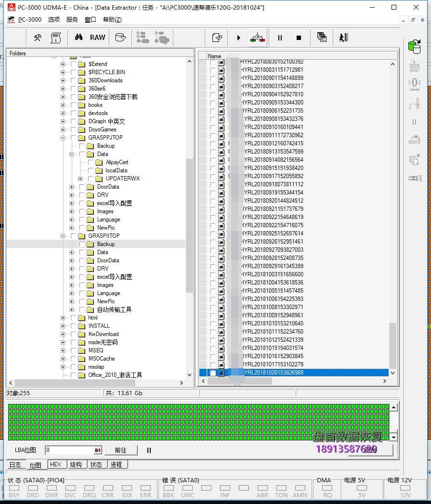
Task: Select the sidebar power switch schematic icon
Action: coord(415,104)
